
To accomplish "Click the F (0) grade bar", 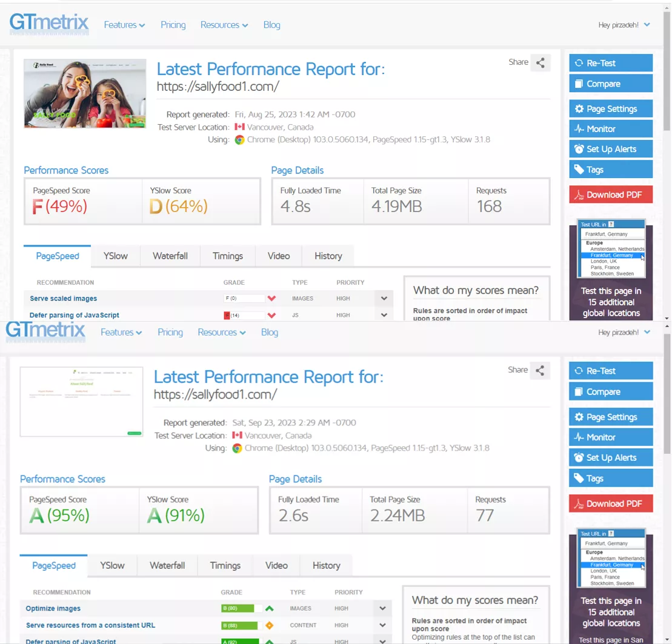I will coord(244,298).
